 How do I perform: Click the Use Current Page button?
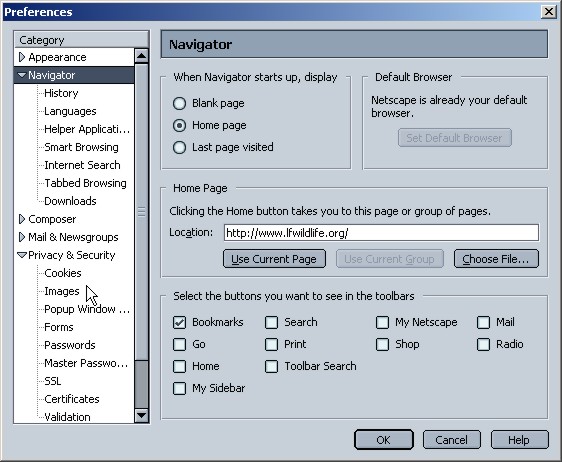[274, 259]
